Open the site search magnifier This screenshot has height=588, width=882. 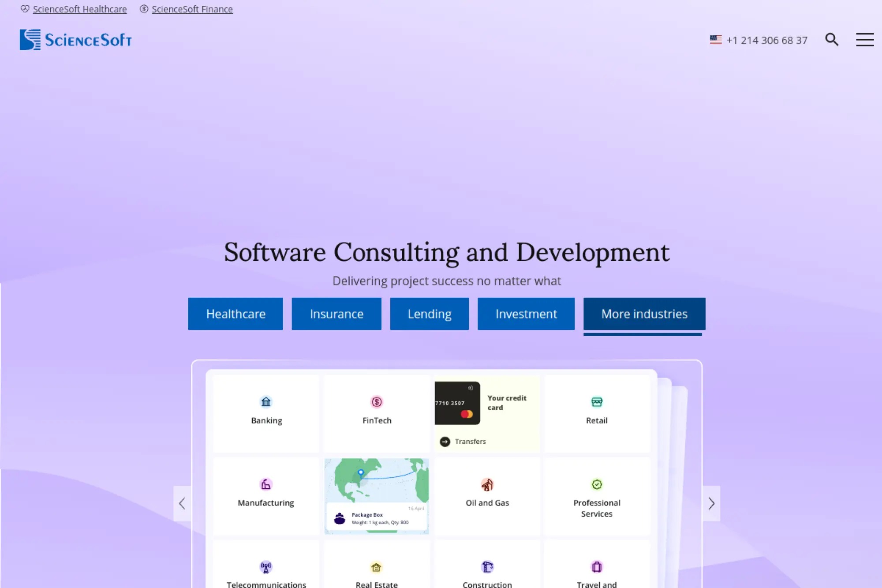(832, 39)
